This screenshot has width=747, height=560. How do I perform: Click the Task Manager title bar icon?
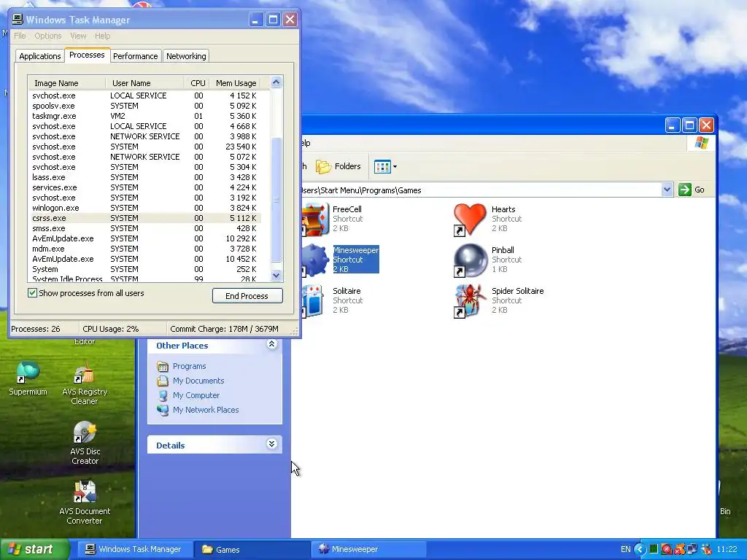(x=18, y=19)
